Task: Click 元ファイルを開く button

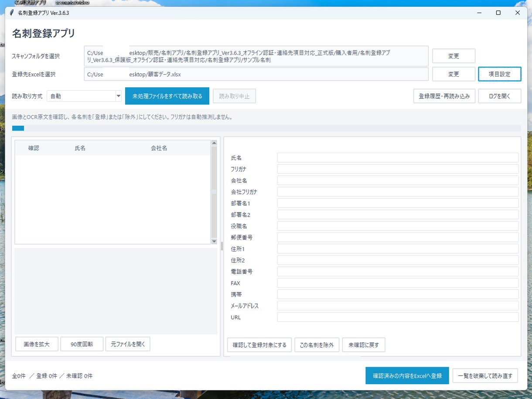Action: coord(128,344)
